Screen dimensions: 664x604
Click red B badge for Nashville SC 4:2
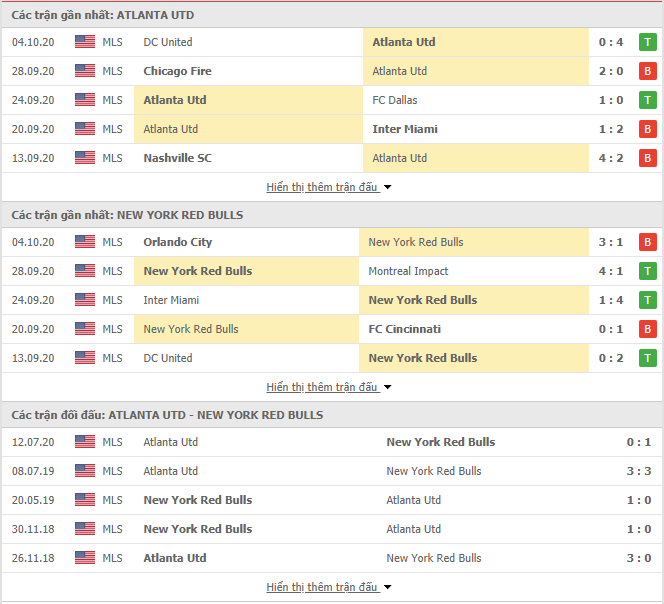647,158
